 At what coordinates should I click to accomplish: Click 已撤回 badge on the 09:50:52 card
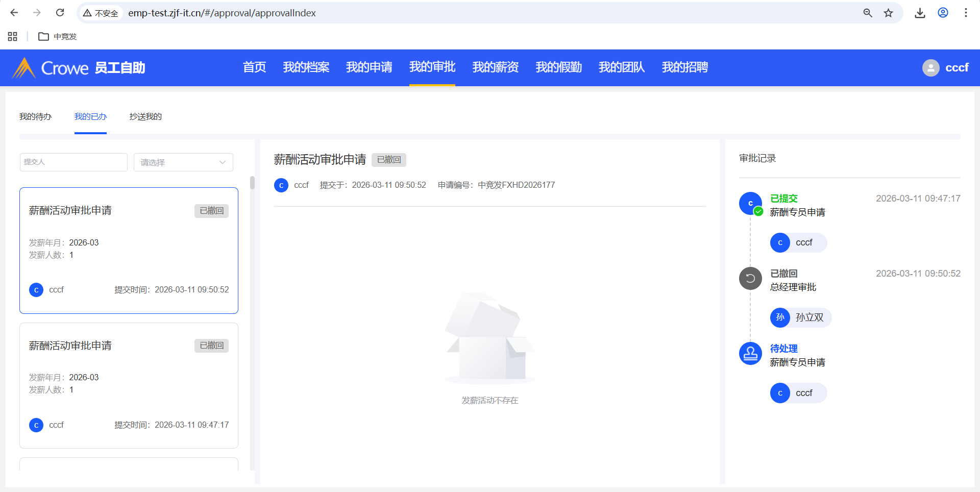click(x=212, y=211)
